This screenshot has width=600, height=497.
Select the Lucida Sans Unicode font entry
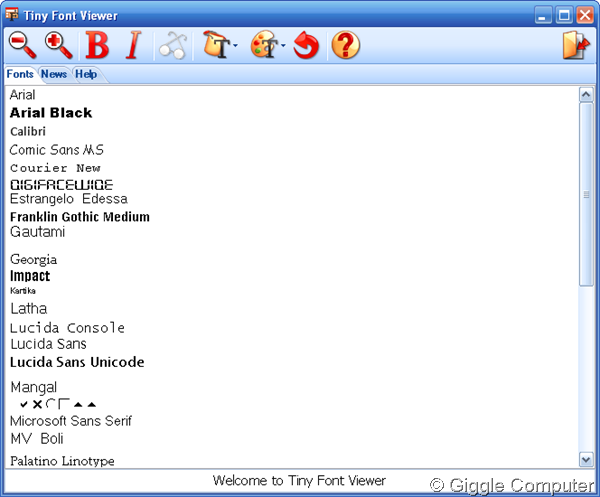[77, 362]
